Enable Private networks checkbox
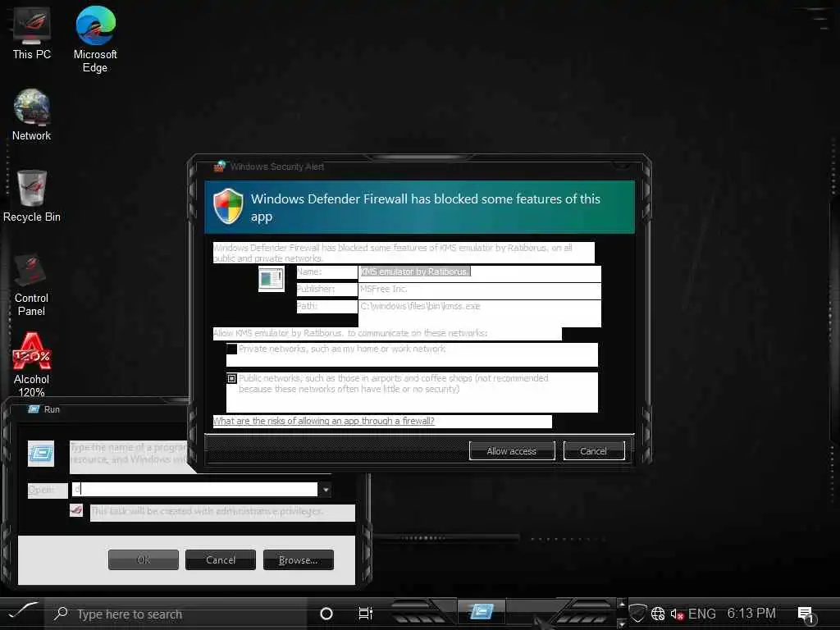Image resolution: width=840 pixels, height=630 pixels. pos(231,349)
